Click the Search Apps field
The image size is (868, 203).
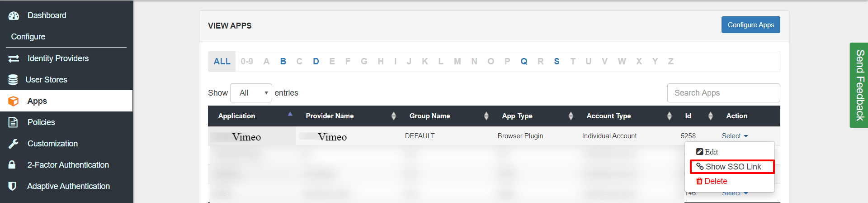(x=723, y=93)
